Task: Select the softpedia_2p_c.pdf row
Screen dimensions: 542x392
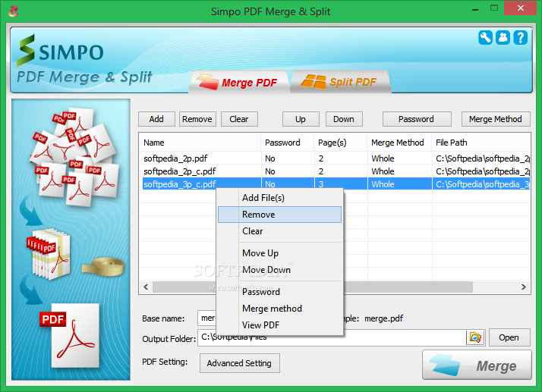Action: (x=335, y=171)
